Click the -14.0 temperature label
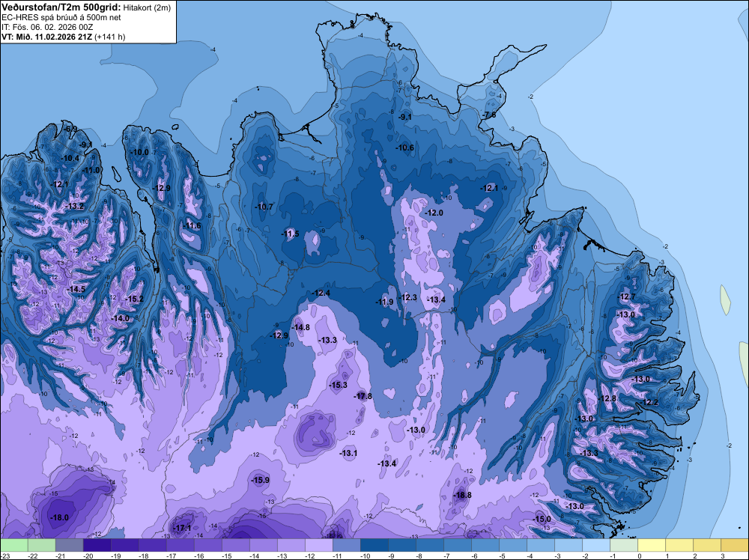This screenshot has width=749, height=560. (x=120, y=318)
